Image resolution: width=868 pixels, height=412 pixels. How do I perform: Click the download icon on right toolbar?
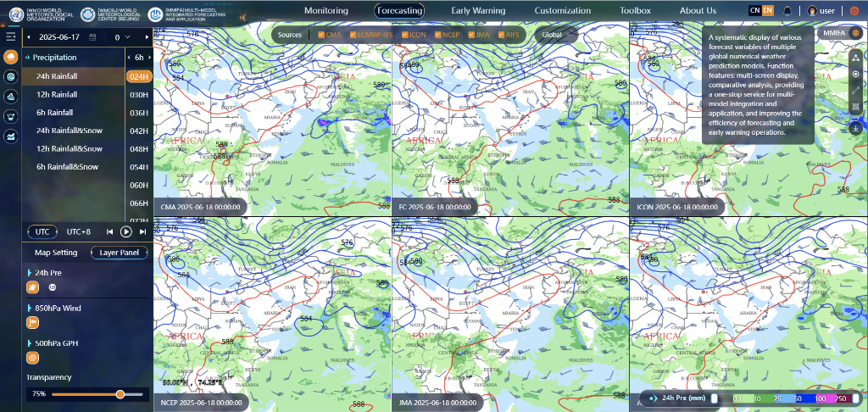855,128
